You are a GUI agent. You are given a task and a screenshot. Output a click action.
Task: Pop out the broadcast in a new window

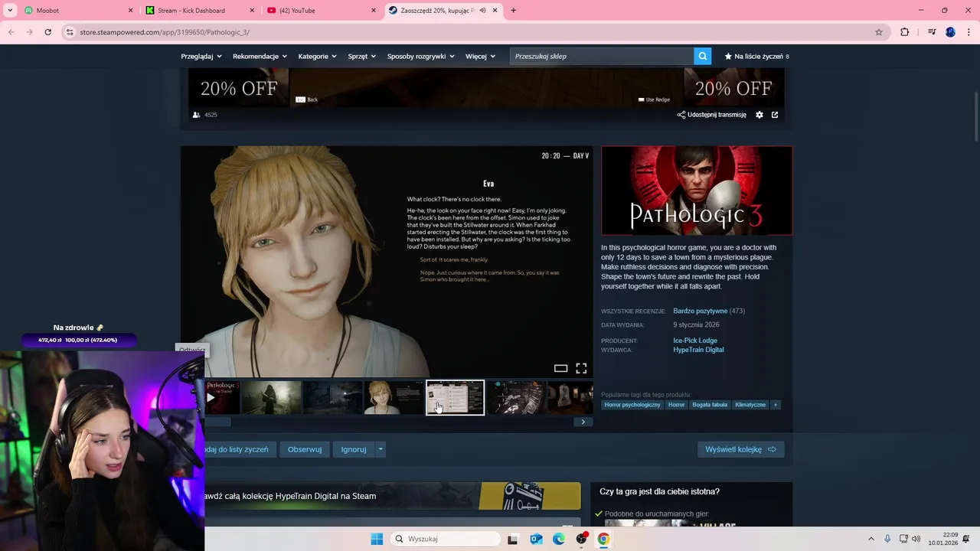(x=775, y=115)
